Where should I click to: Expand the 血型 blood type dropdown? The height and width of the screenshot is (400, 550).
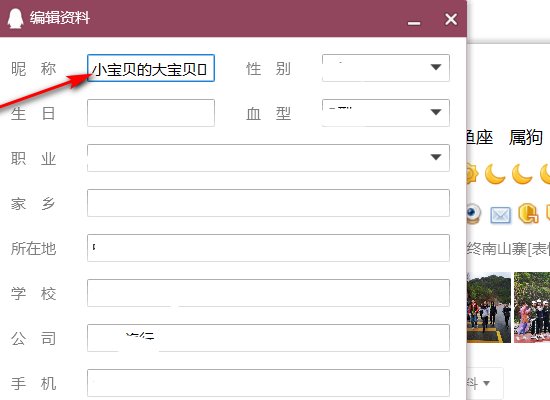385,113
